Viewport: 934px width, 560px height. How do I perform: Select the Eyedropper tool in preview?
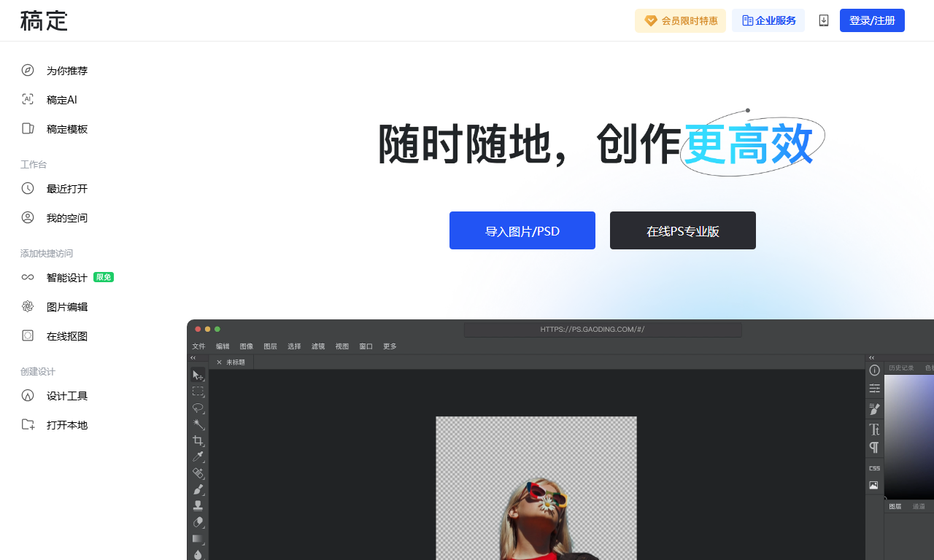[198, 457]
